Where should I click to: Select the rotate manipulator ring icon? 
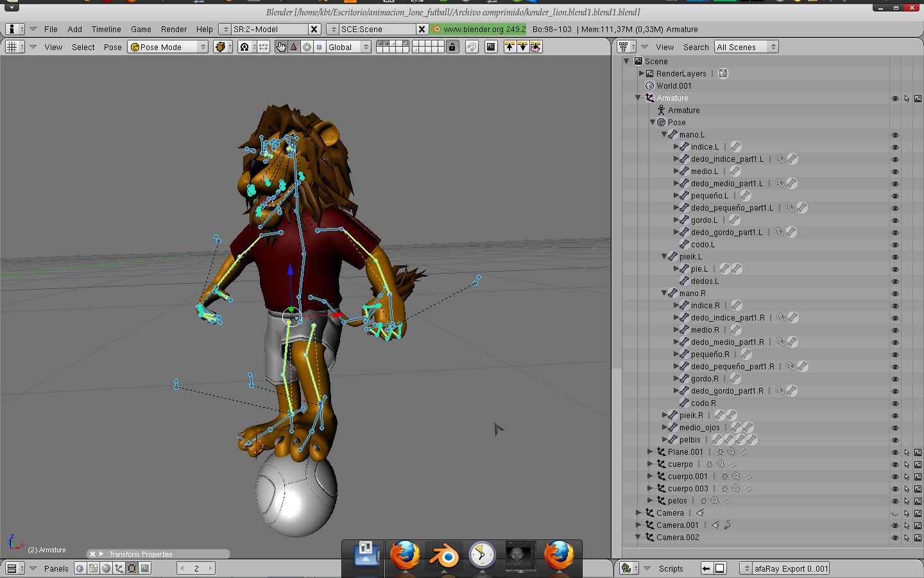[x=307, y=47]
